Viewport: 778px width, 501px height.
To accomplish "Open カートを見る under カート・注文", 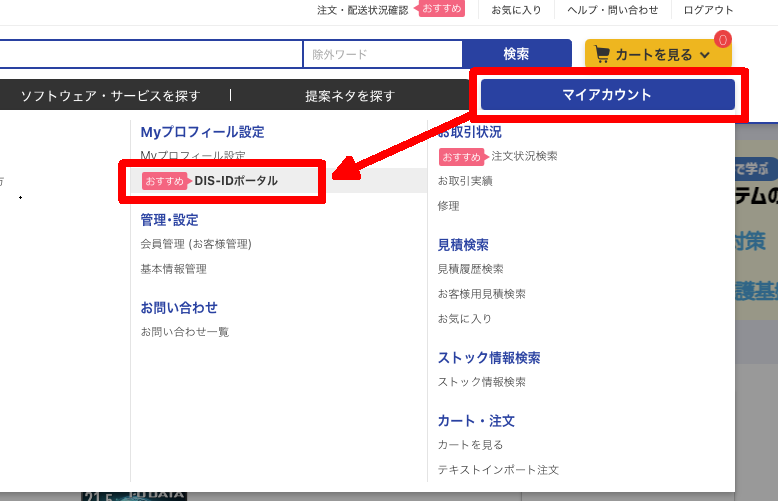I will (x=470, y=444).
